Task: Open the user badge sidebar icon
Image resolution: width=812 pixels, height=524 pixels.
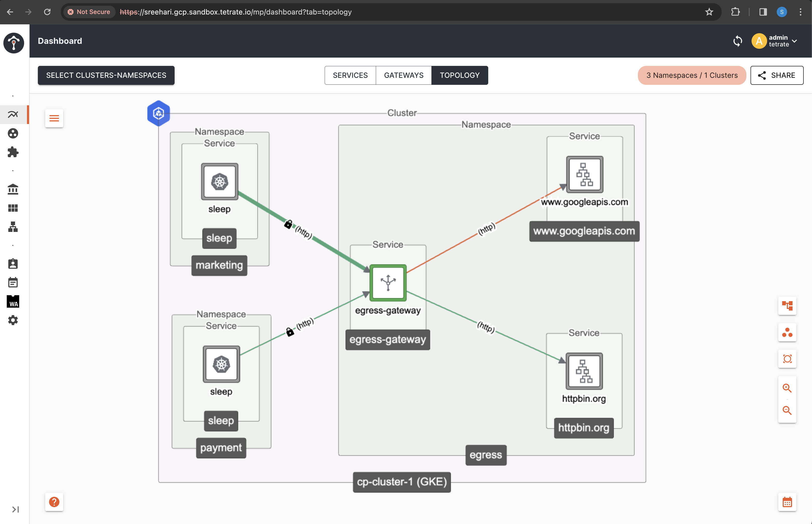Action: [13, 264]
